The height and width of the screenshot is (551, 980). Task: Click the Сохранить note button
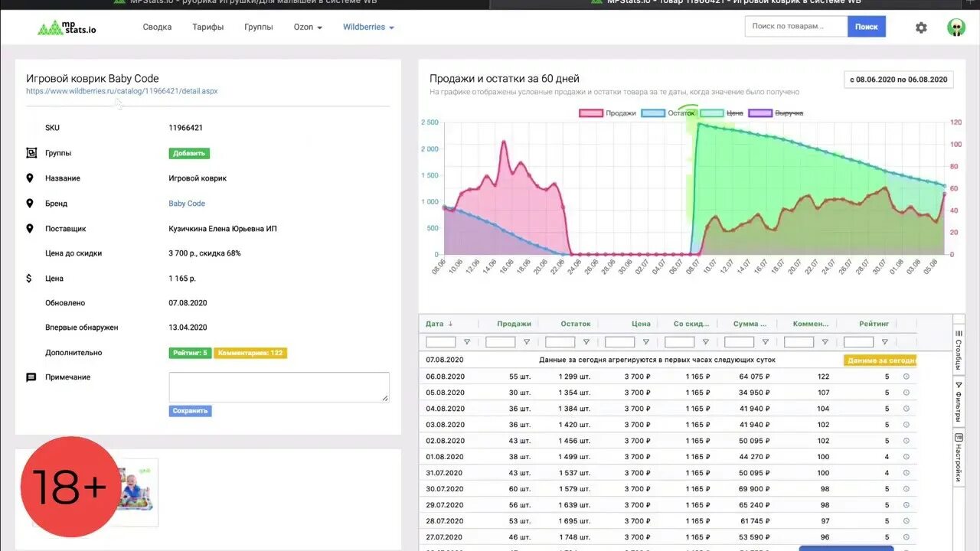(190, 411)
